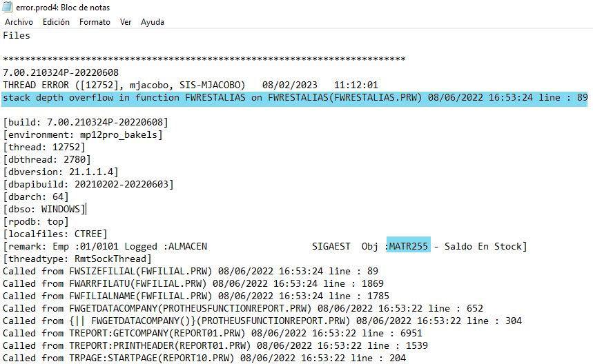
Task: Open the Archivo menu
Action: 19,22
